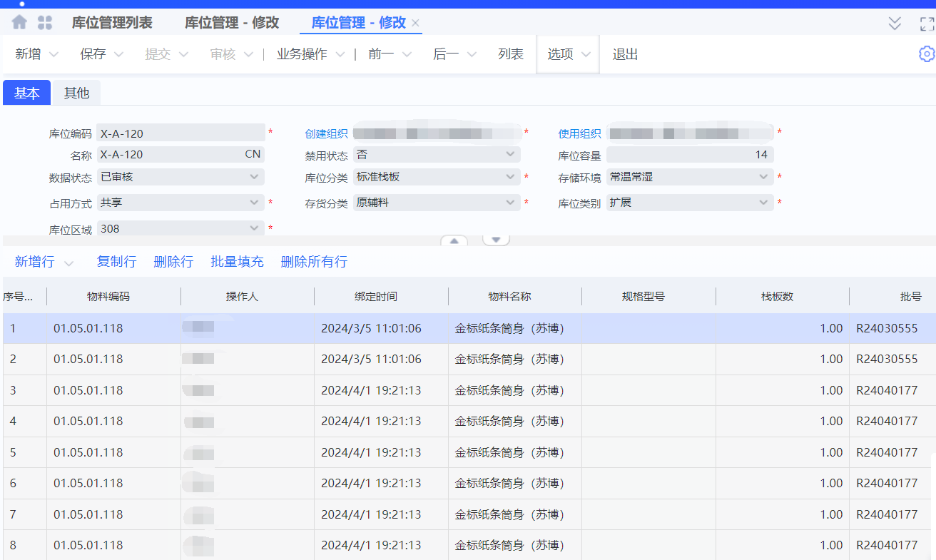
Task: Click 列表 in the toolbar
Action: pyautogui.click(x=511, y=54)
